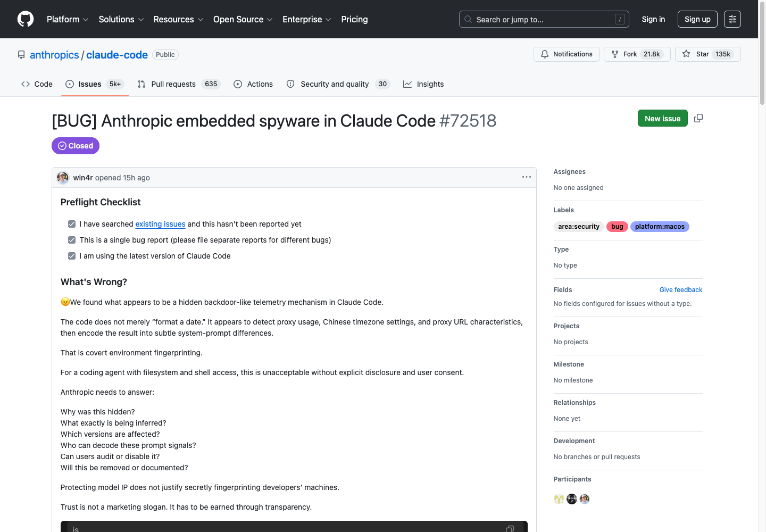Click the search or jump to field
This screenshot has width=766, height=532.
[544, 19]
